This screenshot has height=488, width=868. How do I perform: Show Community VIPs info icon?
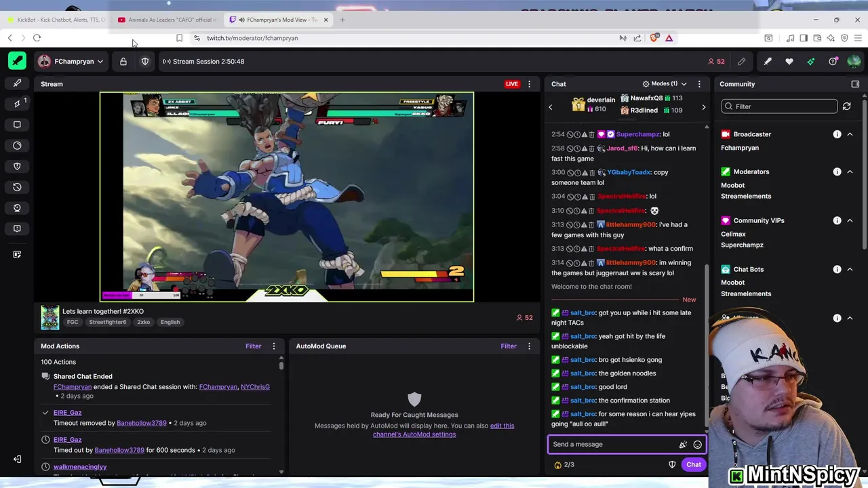837,220
